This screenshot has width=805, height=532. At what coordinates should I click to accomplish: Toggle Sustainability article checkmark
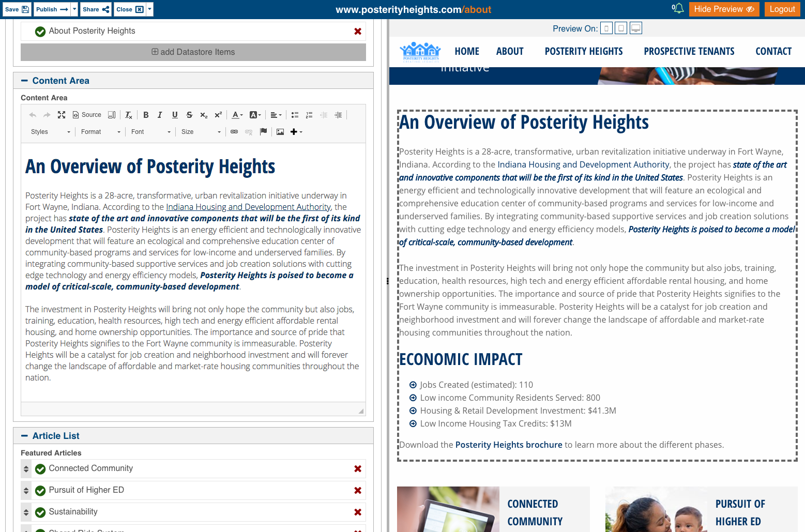tap(40, 512)
